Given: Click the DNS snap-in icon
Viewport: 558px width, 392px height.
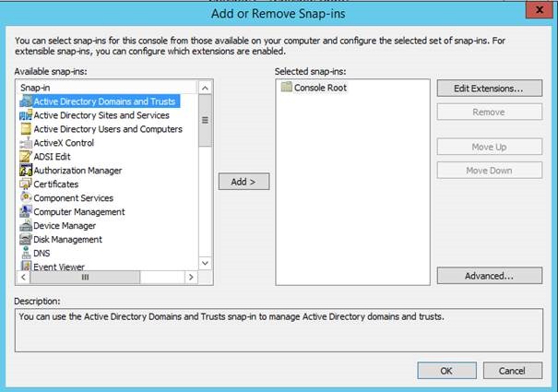Looking at the screenshot, I should point(26,253).
